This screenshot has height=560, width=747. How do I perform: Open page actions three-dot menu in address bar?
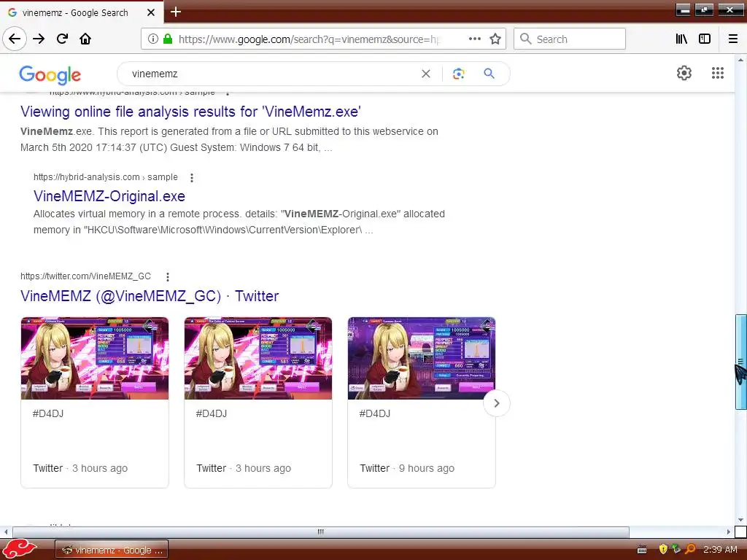(x=474, y=39)
